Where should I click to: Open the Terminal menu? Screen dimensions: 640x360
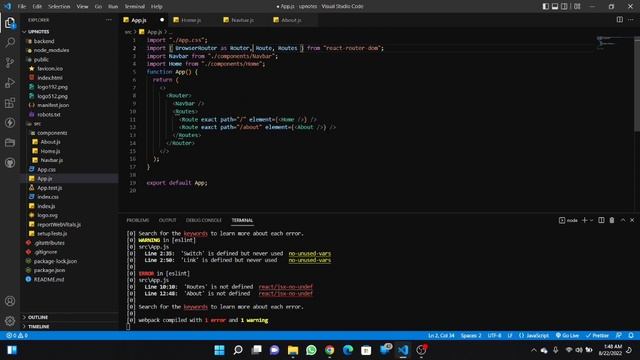135,6
